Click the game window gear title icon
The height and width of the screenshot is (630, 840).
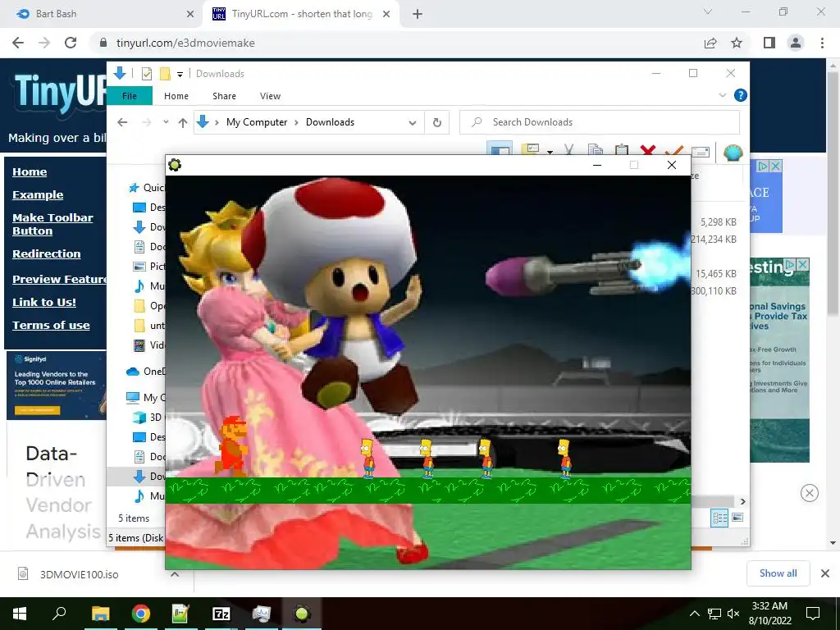point(175,165)
